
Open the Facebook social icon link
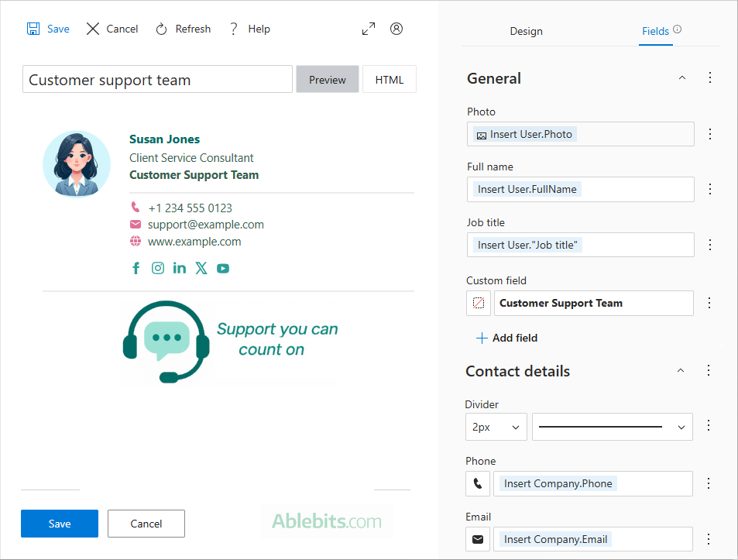pyautogui.click(x=136, y=268)
